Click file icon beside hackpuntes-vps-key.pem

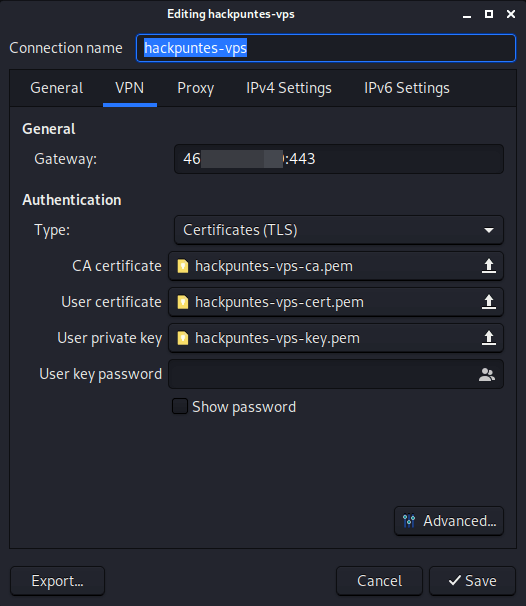[183, 338]
